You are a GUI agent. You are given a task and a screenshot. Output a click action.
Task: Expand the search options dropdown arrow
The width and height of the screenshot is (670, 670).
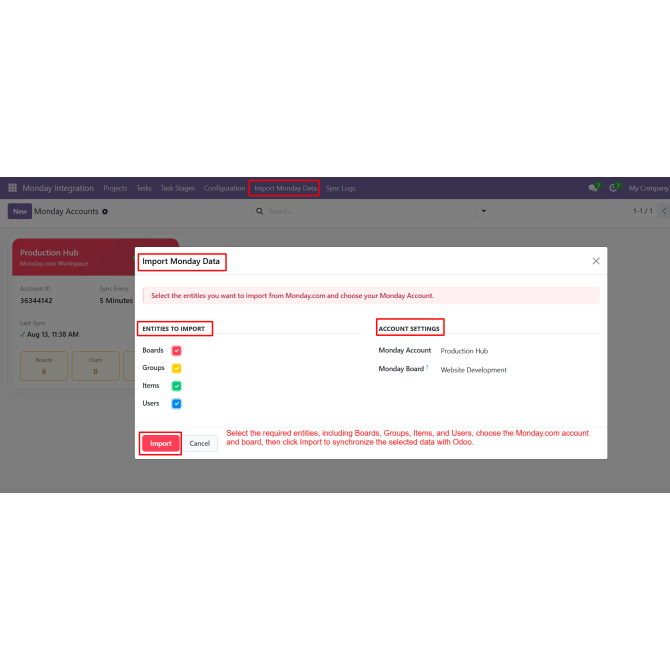483,211
